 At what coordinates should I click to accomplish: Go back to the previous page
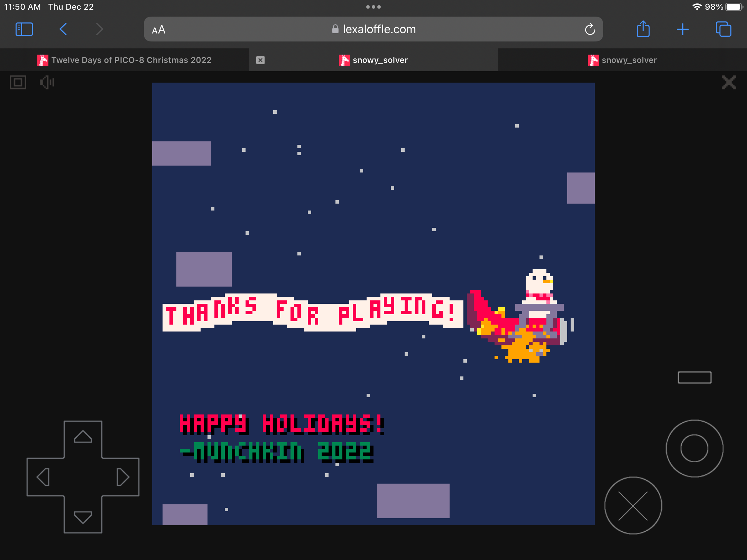[63, 29]
